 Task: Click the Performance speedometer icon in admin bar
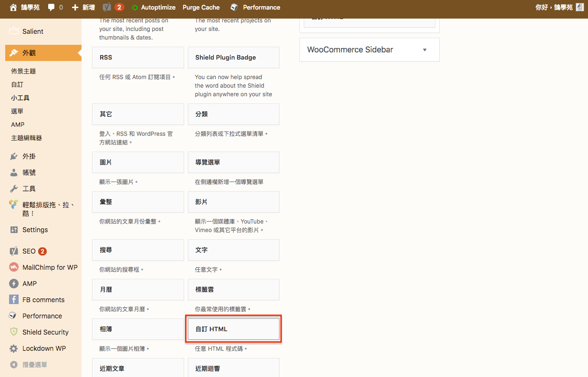click(234, 7)
